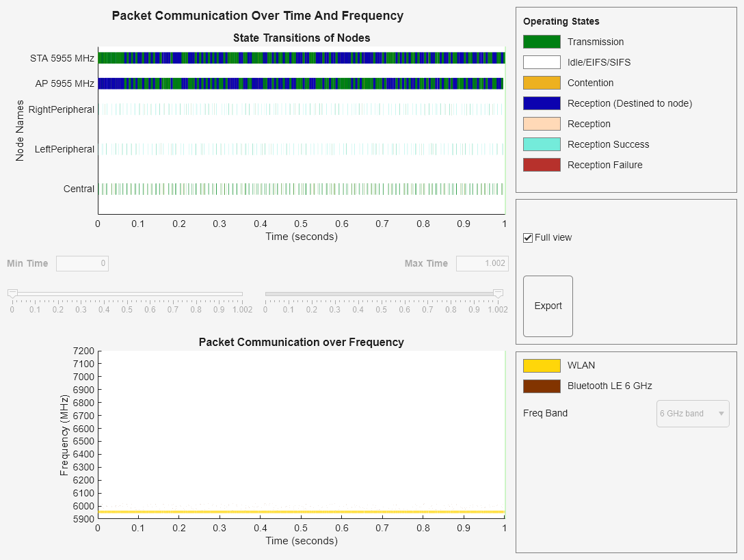The width and height of the screenshot is (744, 560).
Task: Click the teal Reception Success legend swatch
Action: [540, 144]
